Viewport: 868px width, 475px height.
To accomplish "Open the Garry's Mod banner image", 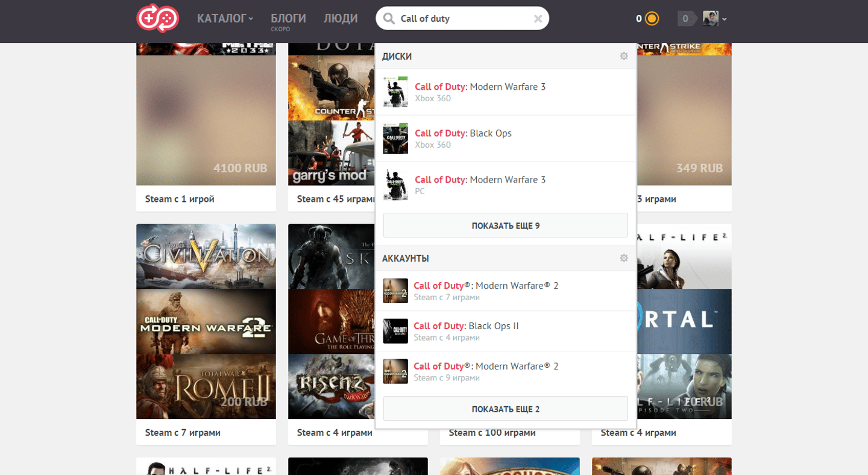I will point(332,153).
